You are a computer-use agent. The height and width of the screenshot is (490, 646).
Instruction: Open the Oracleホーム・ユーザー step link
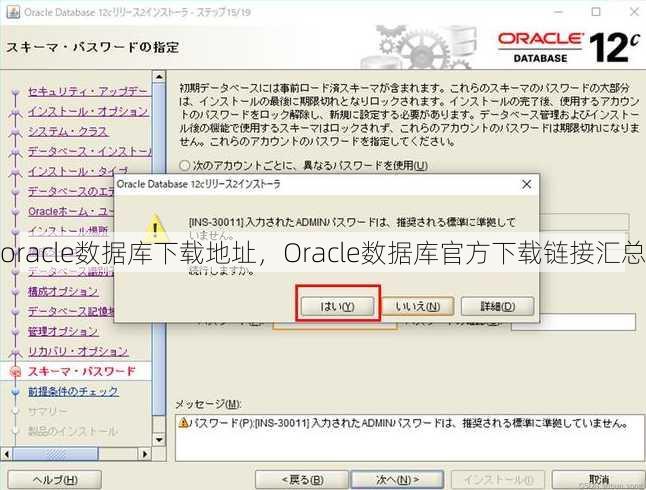tap(70, 211)
